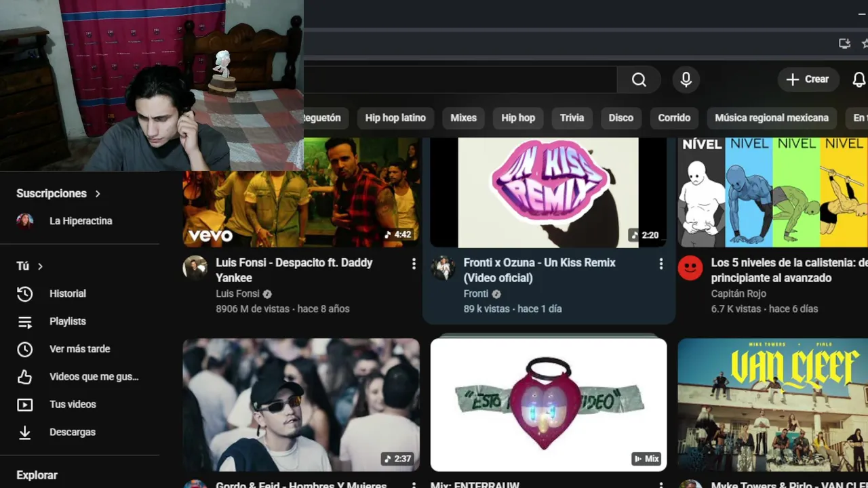Screen dimensions: 868x488
Task: Expand the Tú section
Action: 30,266
